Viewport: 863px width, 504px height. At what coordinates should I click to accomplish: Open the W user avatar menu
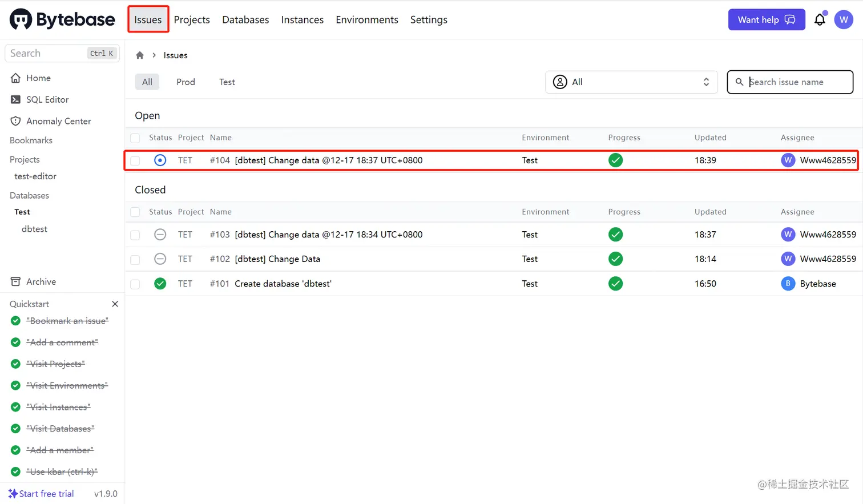(x=844, y=19)
